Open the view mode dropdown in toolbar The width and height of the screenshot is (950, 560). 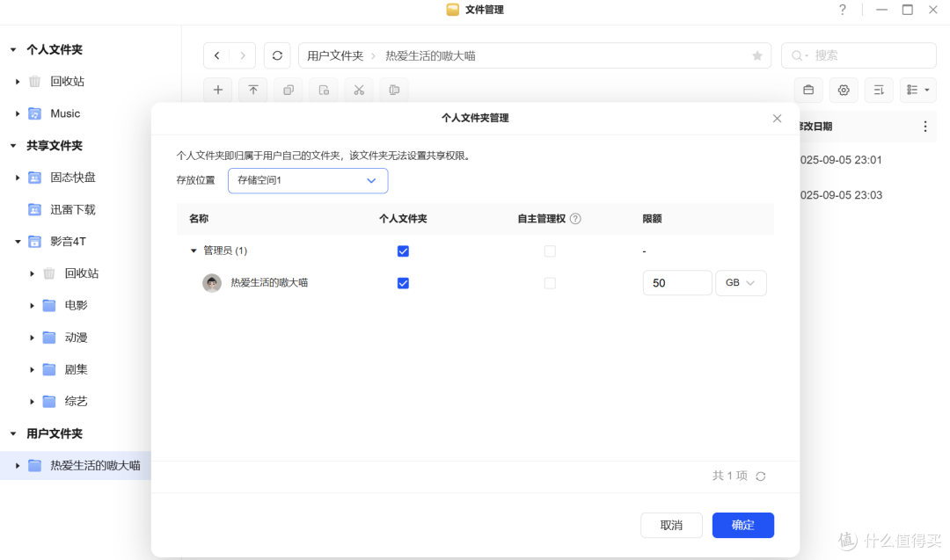(x=917, y=91)
